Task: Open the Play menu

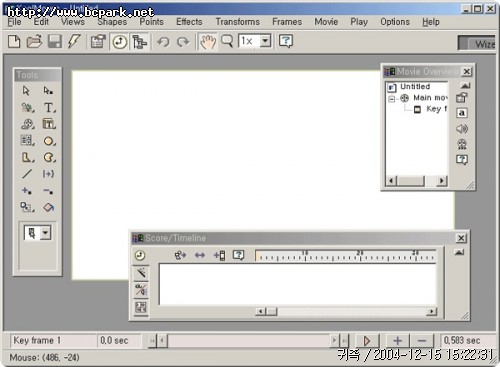Action: 359,22
